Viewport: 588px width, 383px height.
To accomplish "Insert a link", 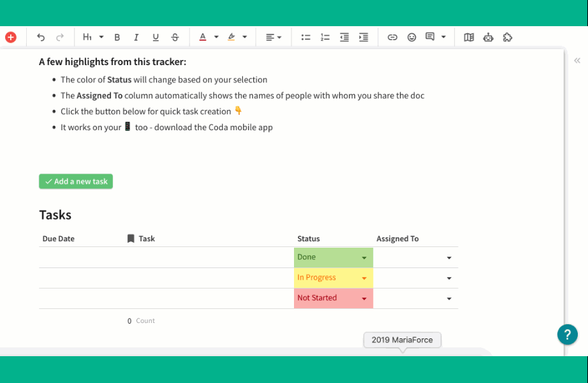I will point(392,37).
